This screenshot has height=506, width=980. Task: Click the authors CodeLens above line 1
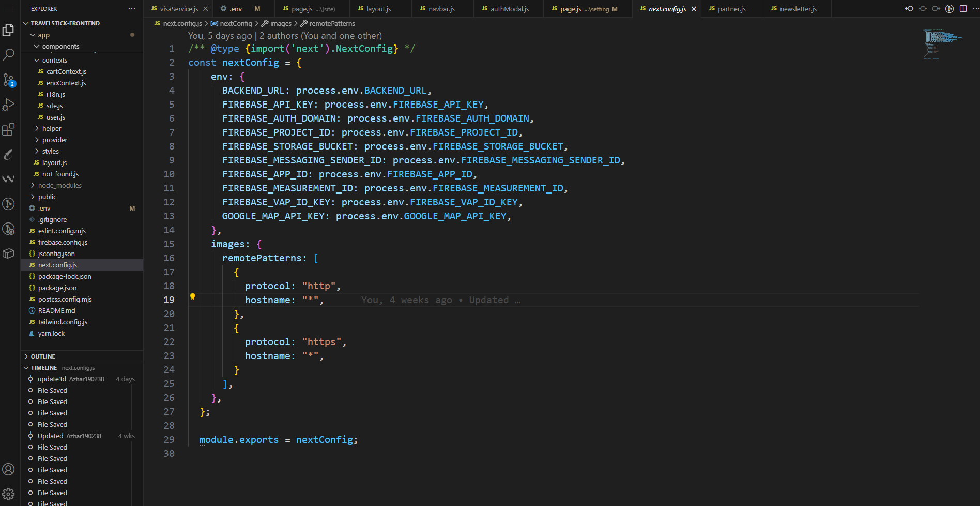click(x=285, y=36)
